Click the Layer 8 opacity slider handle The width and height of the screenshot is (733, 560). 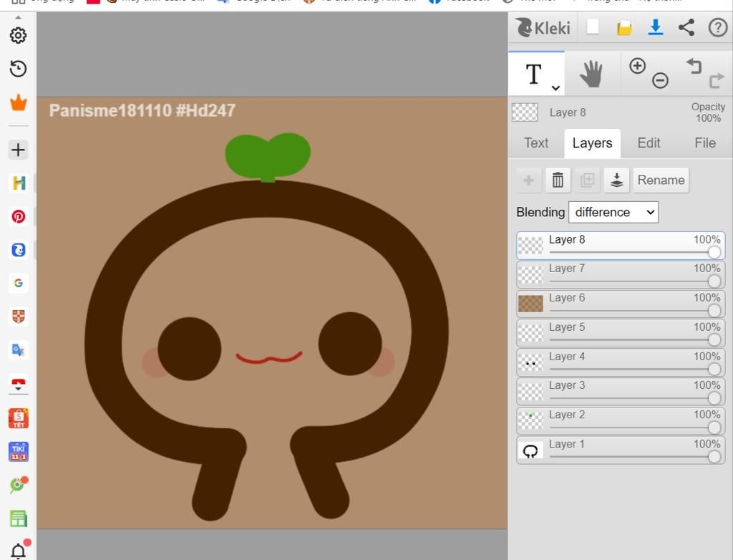[714, 252]
